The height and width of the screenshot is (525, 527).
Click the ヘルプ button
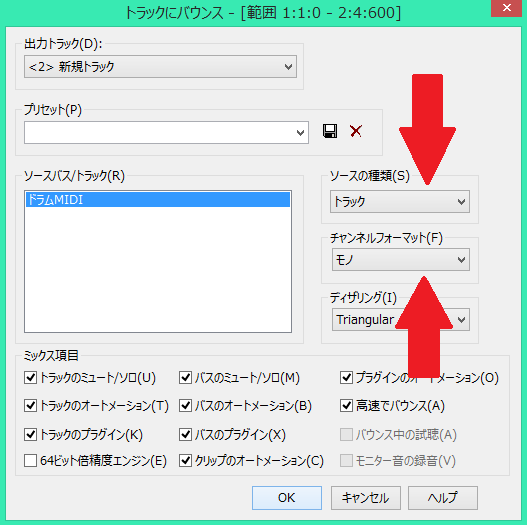point(443,498)
